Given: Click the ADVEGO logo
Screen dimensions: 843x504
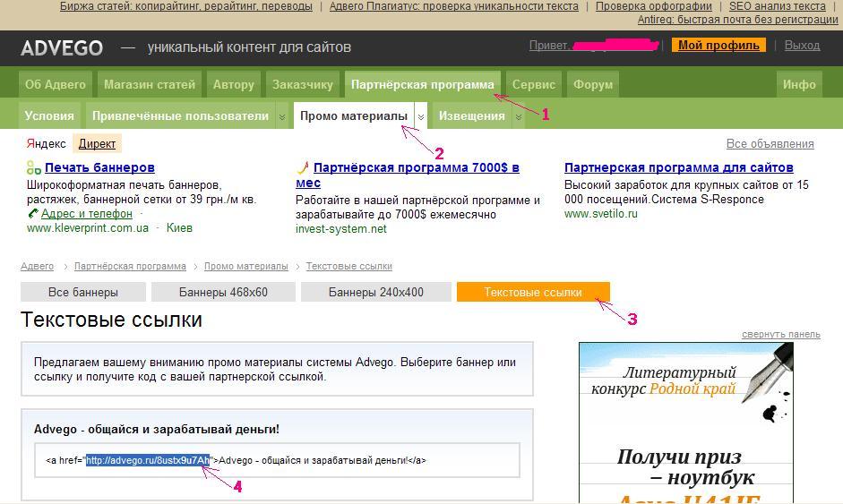Looking at the screenshot, I should pos(62,47).
